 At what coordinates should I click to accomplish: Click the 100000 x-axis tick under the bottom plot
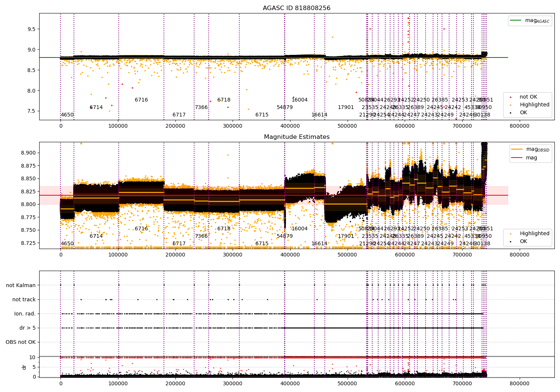click(x=118, y=383)
